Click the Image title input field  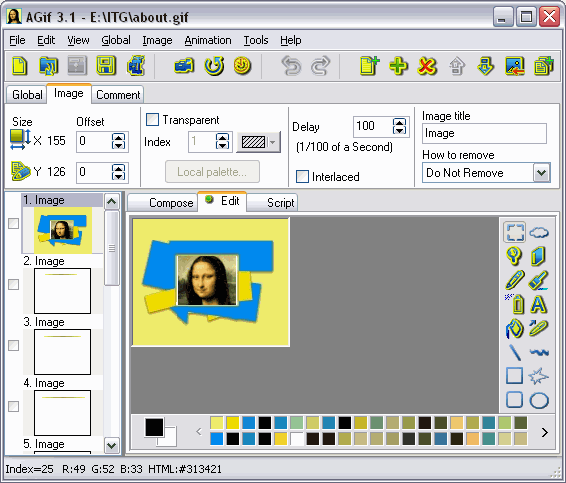coord(484,134)
